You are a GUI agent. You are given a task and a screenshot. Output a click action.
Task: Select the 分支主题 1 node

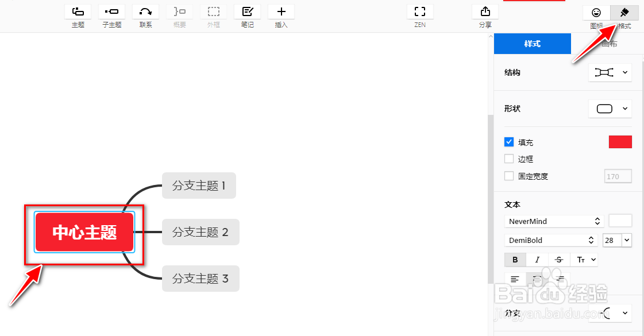pyautogui.click(x=199, y=186)
